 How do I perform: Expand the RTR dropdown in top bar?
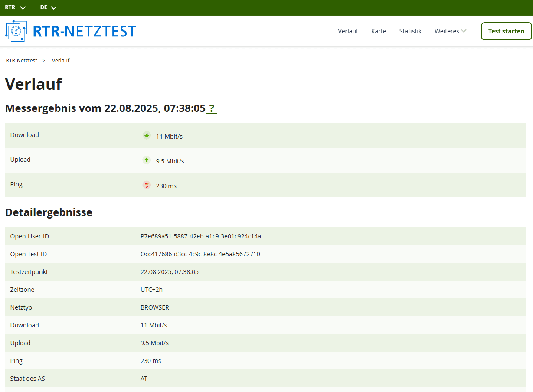point(16,7)
